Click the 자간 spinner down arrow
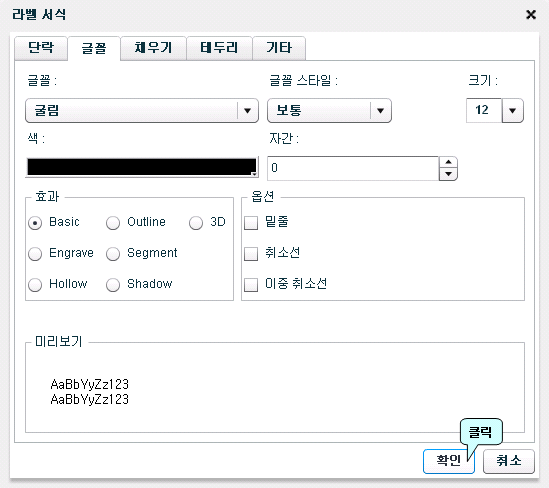The width and height of the screenshot is (549, 488). pyautogui.click(x=448, y=174)
